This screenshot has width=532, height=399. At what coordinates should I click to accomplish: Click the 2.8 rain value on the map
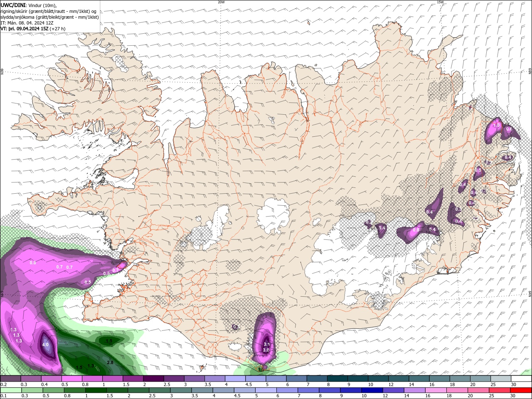point(110,362)
